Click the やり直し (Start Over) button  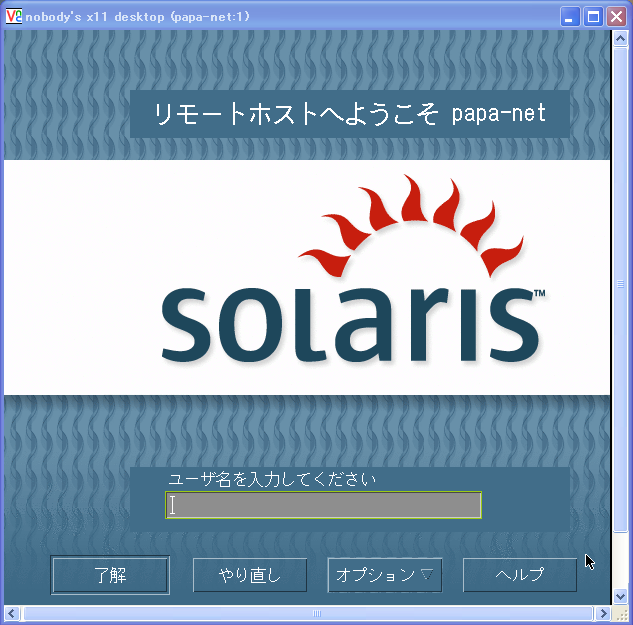point(250,575)
